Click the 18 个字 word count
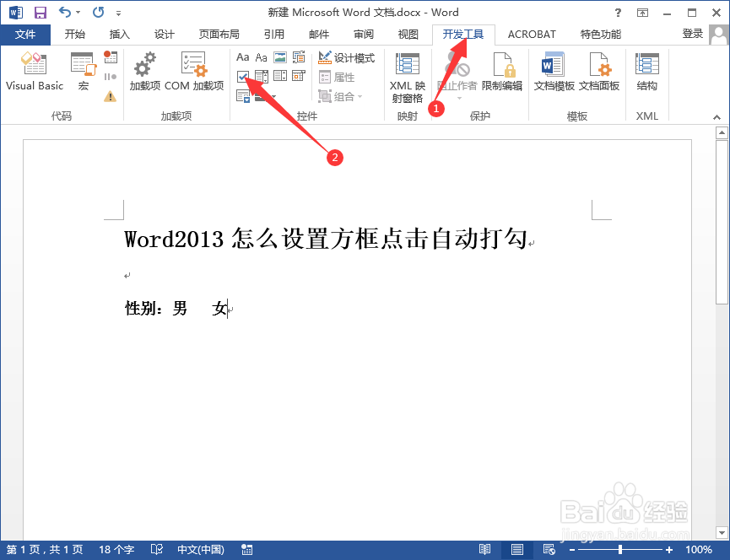The image size is (730, 560). click(116, 550)
